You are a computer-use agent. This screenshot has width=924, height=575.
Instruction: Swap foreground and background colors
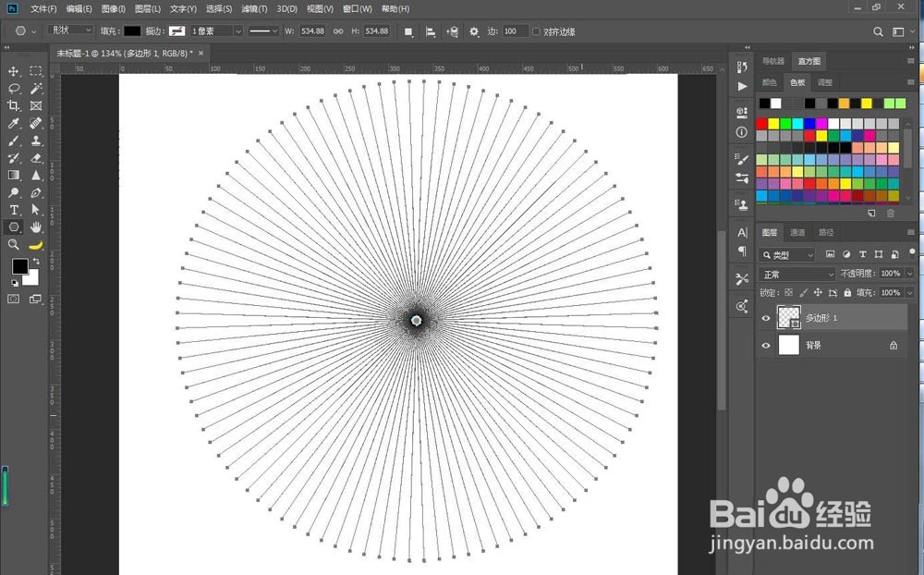(36, 260)
